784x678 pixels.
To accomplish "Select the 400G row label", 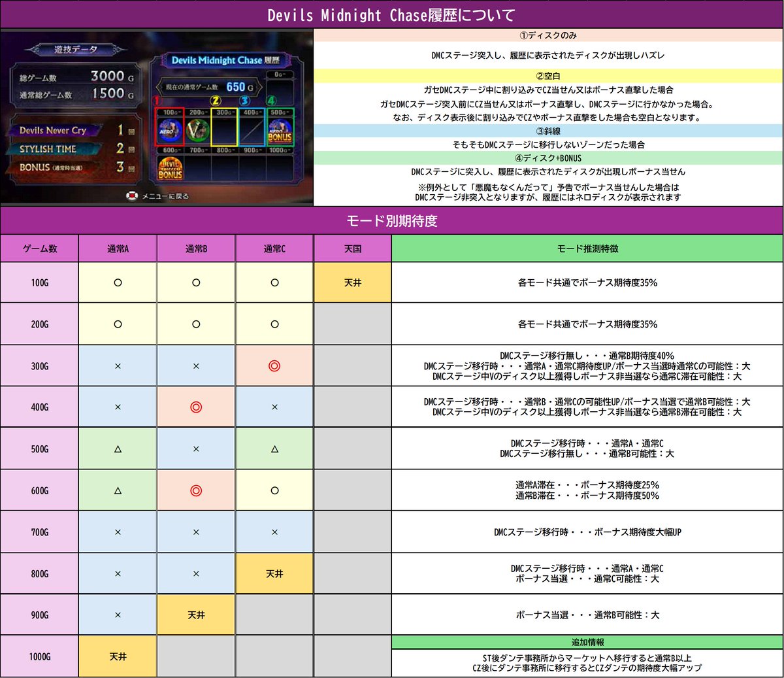I will [40, 407].
